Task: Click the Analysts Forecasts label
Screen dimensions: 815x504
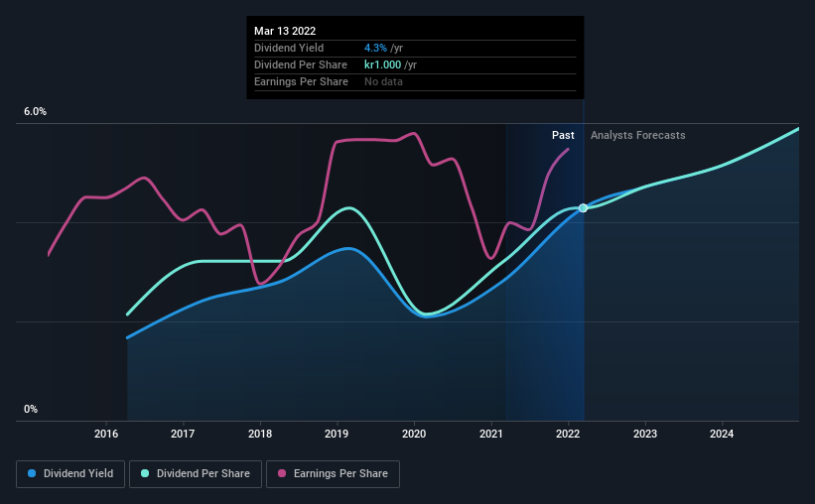Action: 637,135
